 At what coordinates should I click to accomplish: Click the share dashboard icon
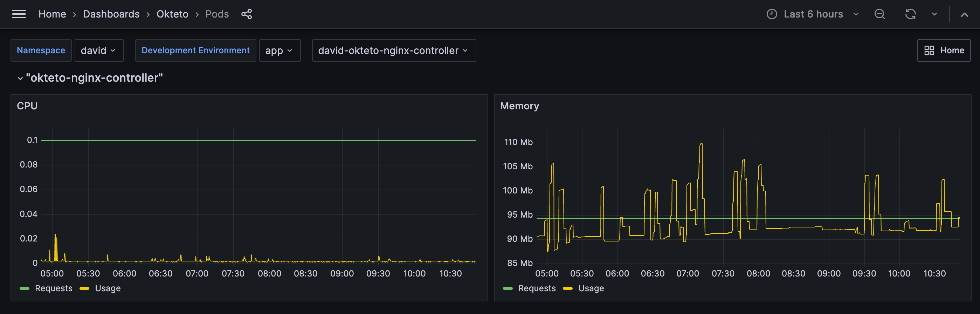247,14
